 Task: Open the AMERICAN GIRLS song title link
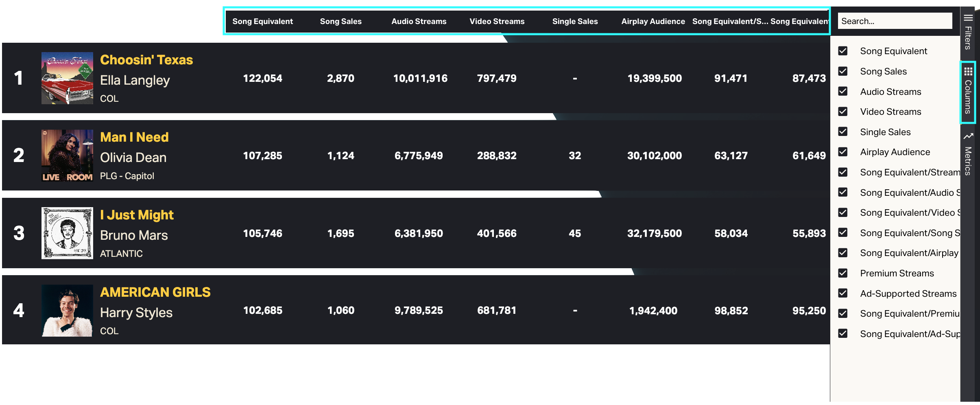[155, 292]
